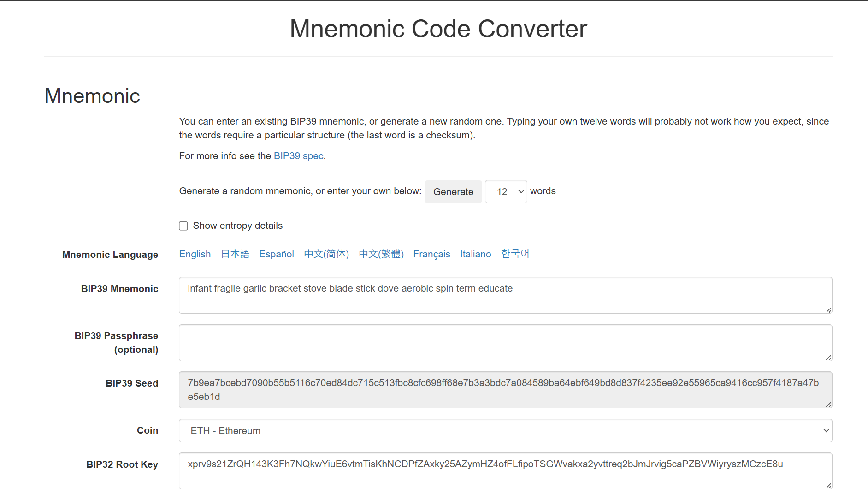868x494 pixels.
Task: Choose Simplified Chinese 中文(简体) language
Action: tap(326, 254)
